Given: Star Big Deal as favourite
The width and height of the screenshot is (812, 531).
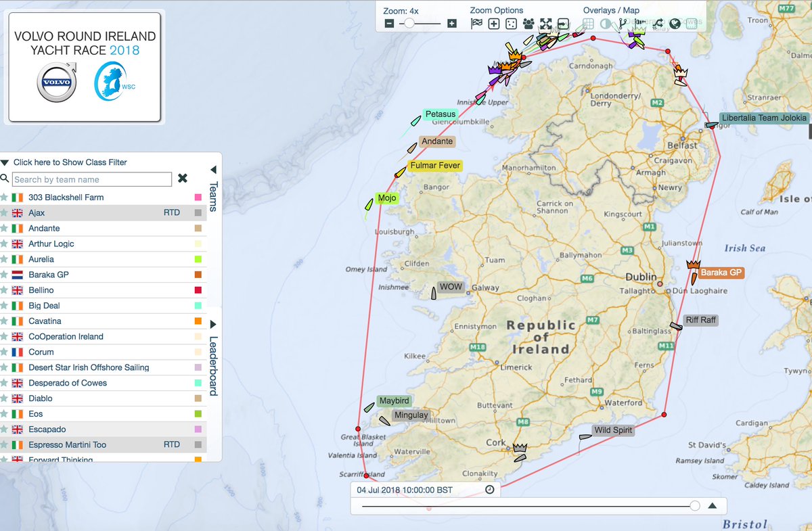Looking at the screenshot, I should [5, 305].
